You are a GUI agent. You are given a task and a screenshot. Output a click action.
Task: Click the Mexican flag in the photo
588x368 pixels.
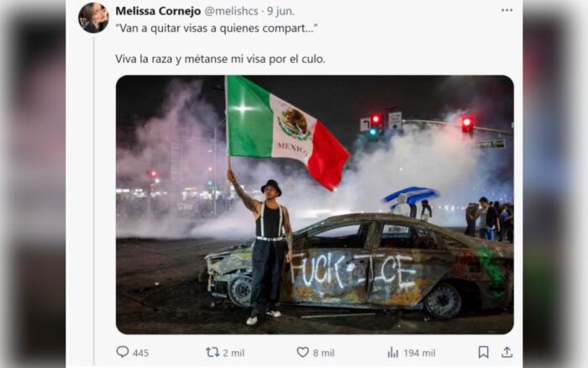287,131
